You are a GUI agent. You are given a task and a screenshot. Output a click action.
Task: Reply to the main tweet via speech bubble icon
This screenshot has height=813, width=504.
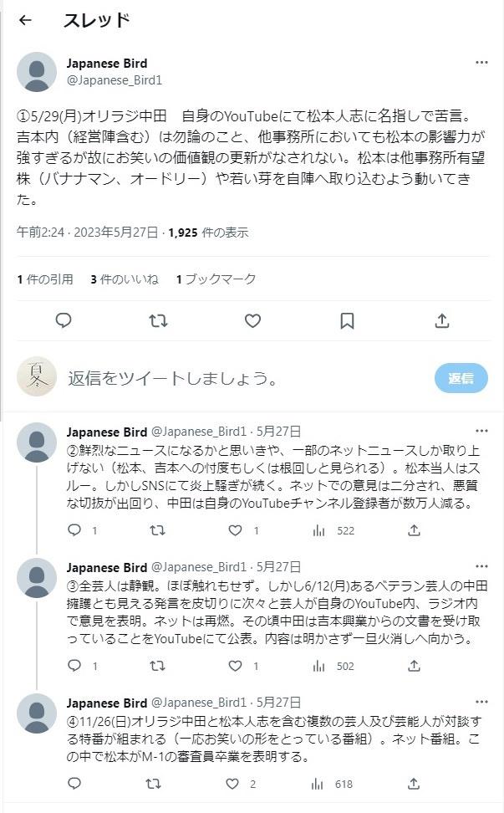[64, 320]
